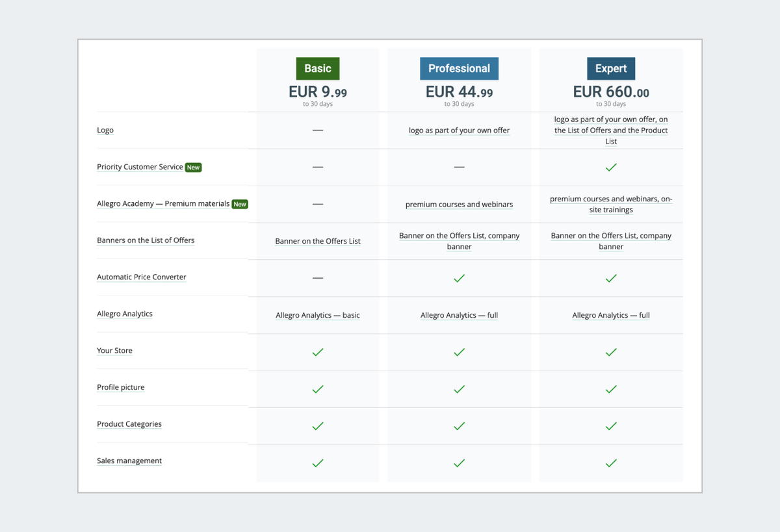The width and height of the screenshot is (780, 532).
Task: Click Expert checkmark for Automatic Price Converter
Action: (x=611, y=278)
